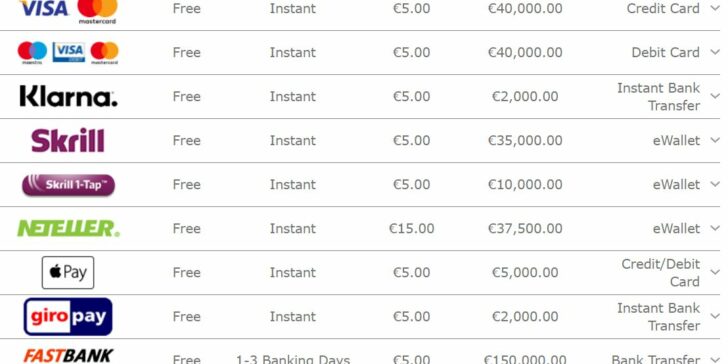The image size is (728, 364).
Task: Select the Skrill payment logo
Action: (68, 140)
